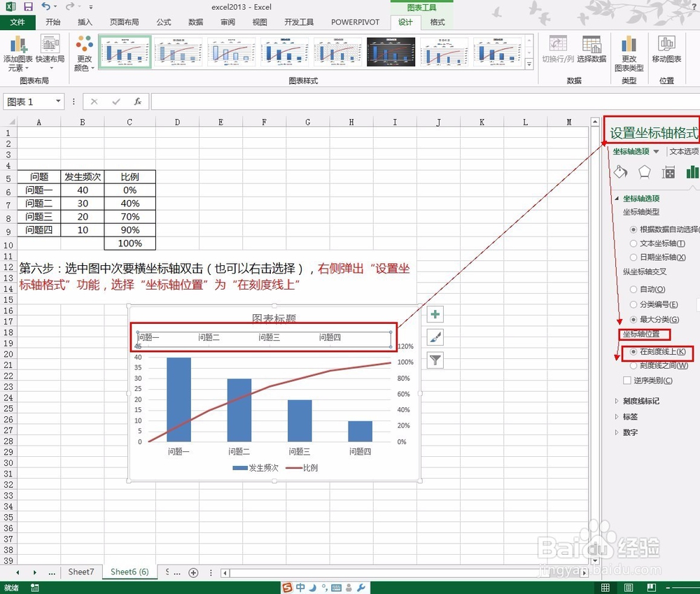Open the 文件 File menu
The height and width of the screenshot is (594, 700).
tap(17, 22)
